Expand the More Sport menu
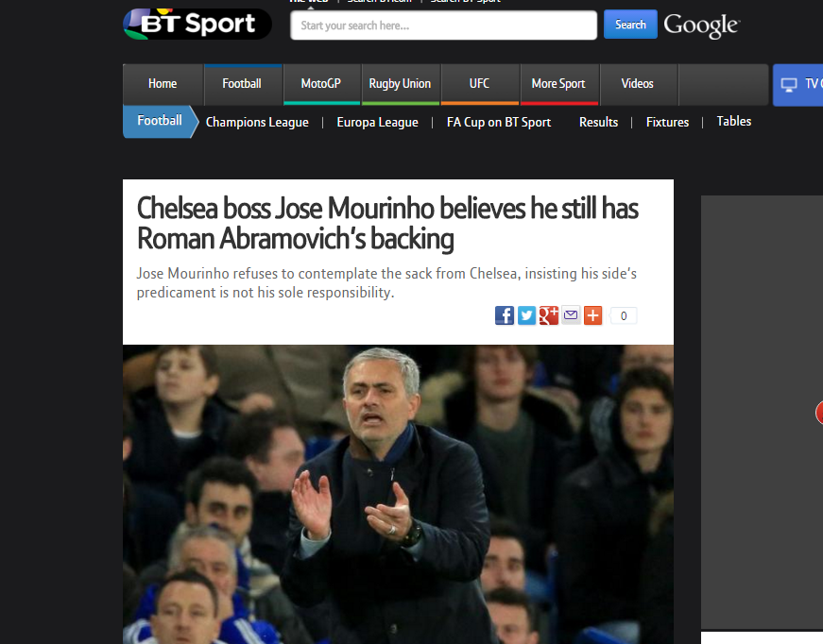Screen dimensions: 823x644 pyautogui.click(x=558, y=84)
